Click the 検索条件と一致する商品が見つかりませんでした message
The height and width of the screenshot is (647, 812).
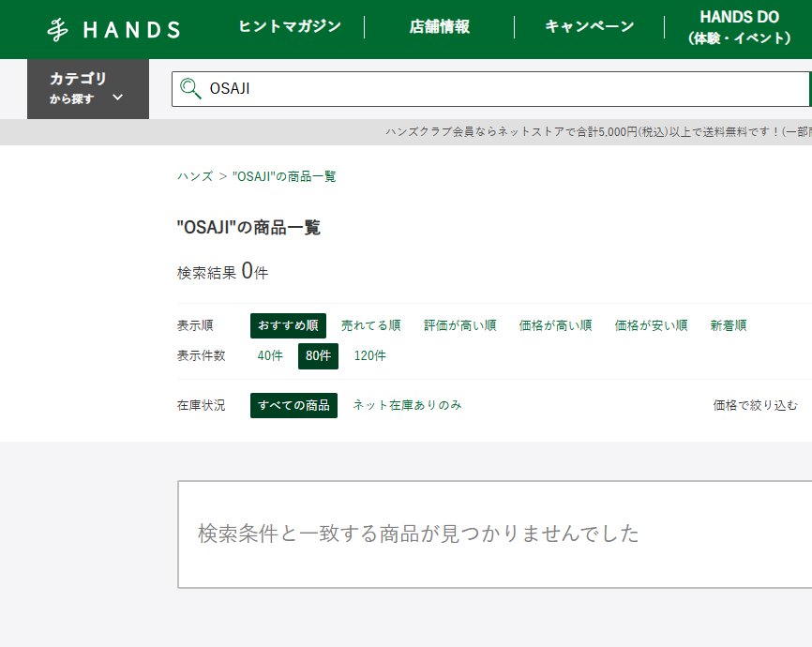(418, 534)
